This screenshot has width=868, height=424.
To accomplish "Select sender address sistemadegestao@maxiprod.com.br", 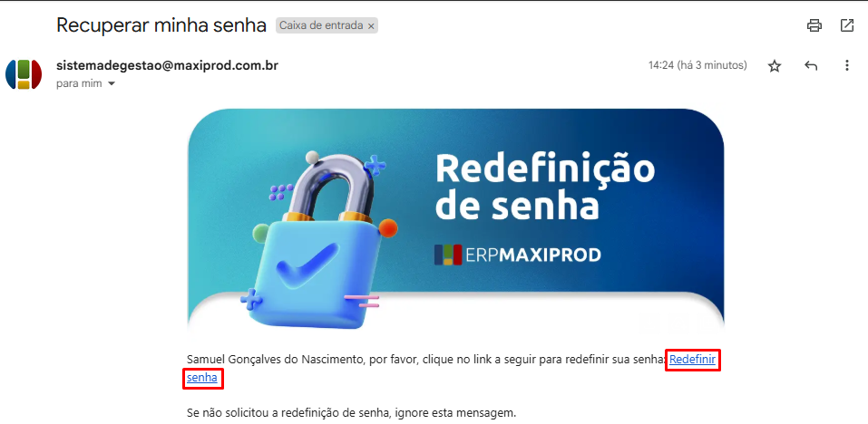I will coord(167,66).
